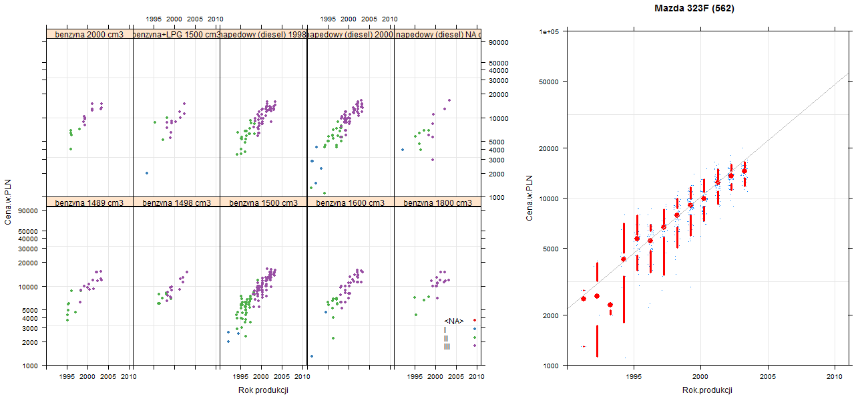868x401 pixels.
Task: Click '90000' on the lattice plot's right-side axis
Action: (499, 43)
